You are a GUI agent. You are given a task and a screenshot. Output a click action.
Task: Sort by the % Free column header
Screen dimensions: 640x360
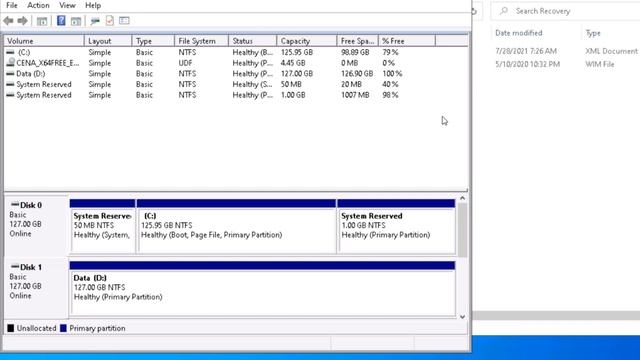407,41
